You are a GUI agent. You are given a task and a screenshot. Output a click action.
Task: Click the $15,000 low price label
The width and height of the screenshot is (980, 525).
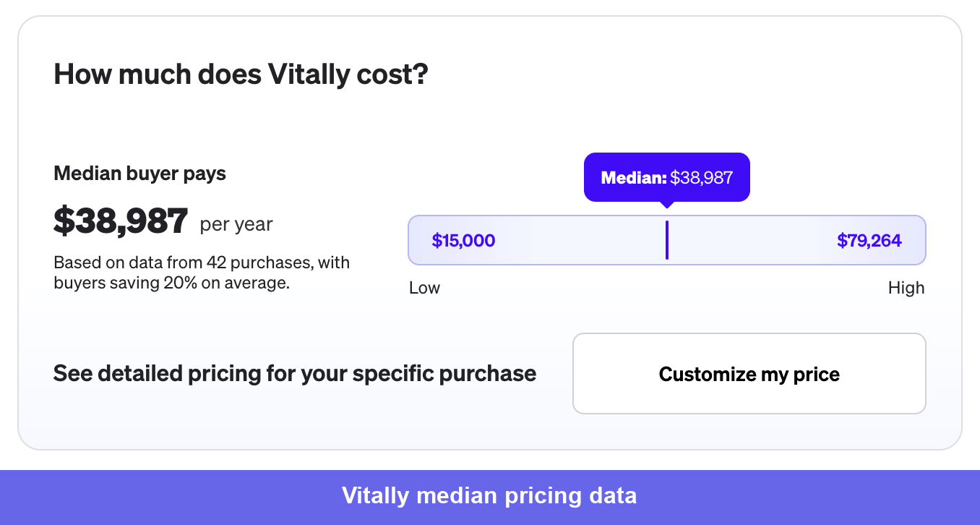463,240
